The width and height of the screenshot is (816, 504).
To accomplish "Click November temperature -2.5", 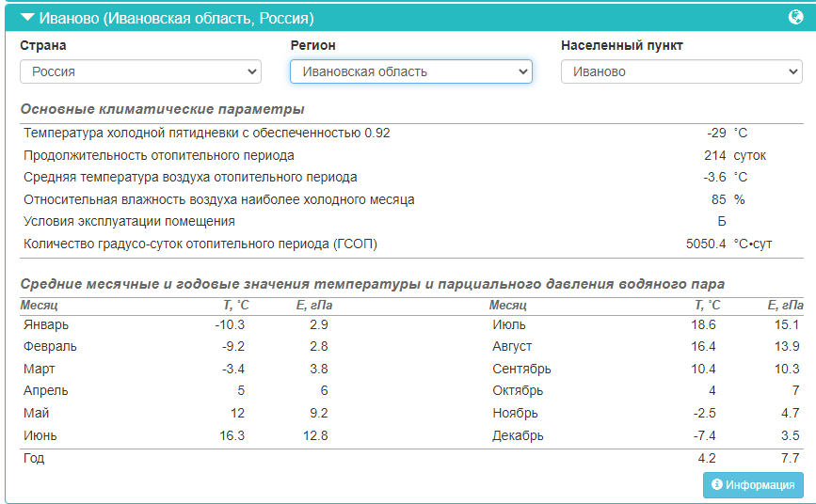I will pyautogui.click(x=705, y=413).
